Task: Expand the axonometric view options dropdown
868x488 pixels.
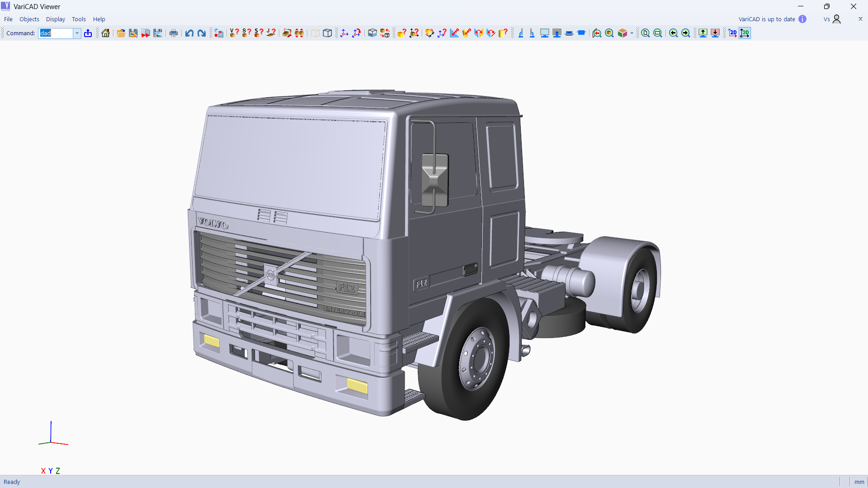Action: tap(632, 33)
